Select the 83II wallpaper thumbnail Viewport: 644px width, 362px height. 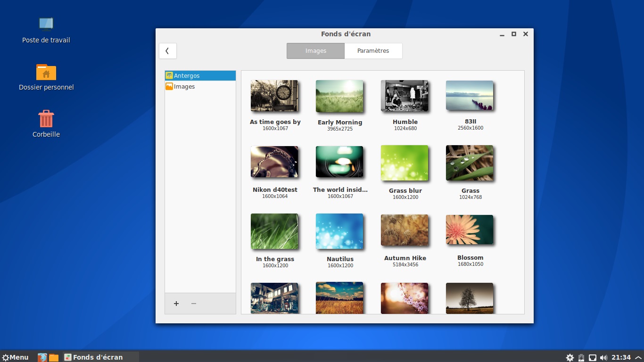(470, 95)
